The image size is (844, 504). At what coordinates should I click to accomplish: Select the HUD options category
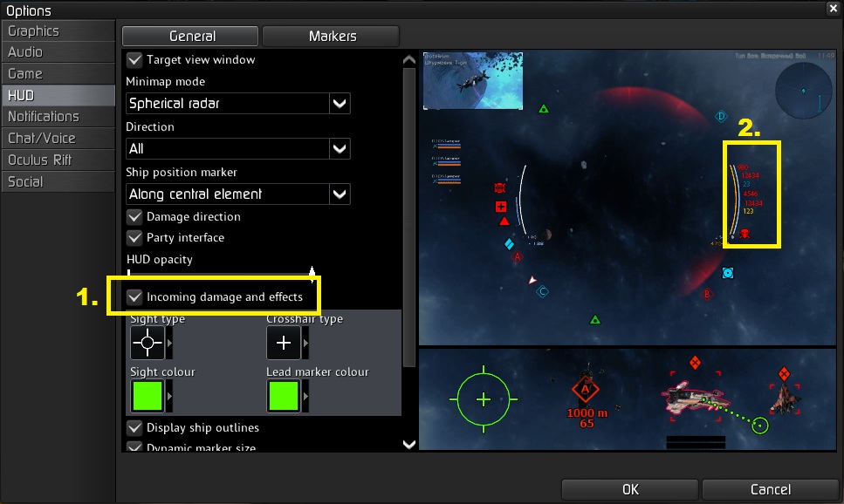click(58, 95)
